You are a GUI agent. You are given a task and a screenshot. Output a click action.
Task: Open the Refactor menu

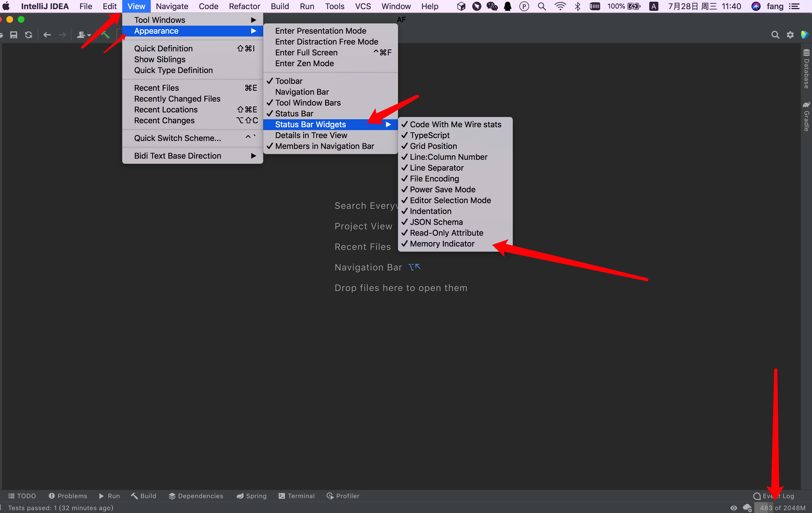point(244,6)
